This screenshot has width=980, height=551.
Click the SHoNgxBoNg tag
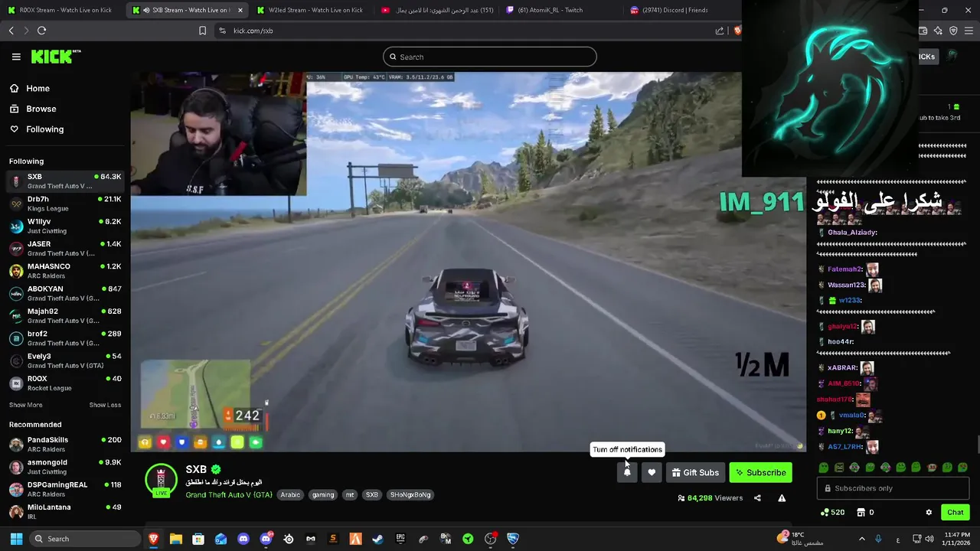(x=410, y=494)
